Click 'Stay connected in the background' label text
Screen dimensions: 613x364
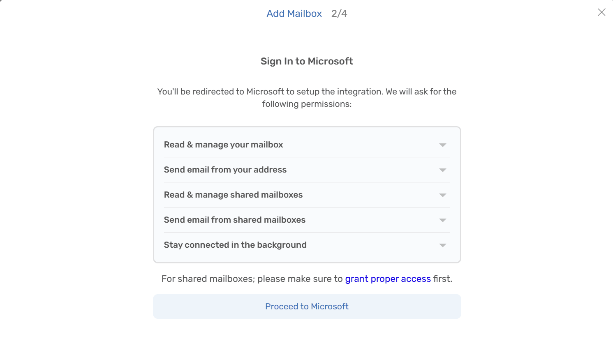coord(235,245)
